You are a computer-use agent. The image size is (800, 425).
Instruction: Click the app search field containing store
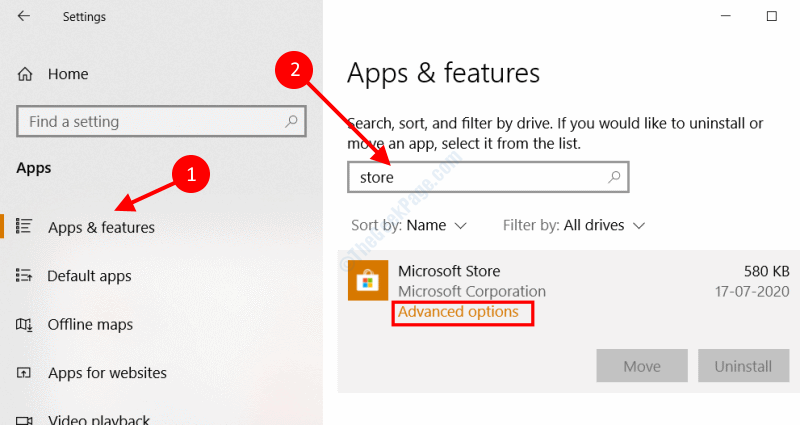(488, 177)
